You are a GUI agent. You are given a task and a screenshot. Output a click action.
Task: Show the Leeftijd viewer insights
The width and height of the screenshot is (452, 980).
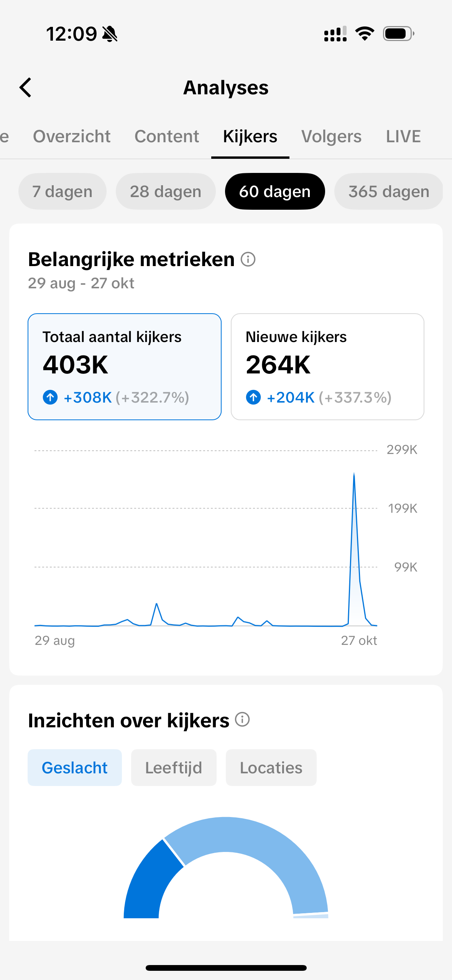click(174, 768)
